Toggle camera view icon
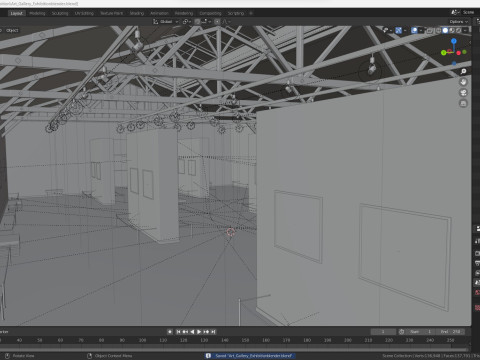 (x=463, y=93)
